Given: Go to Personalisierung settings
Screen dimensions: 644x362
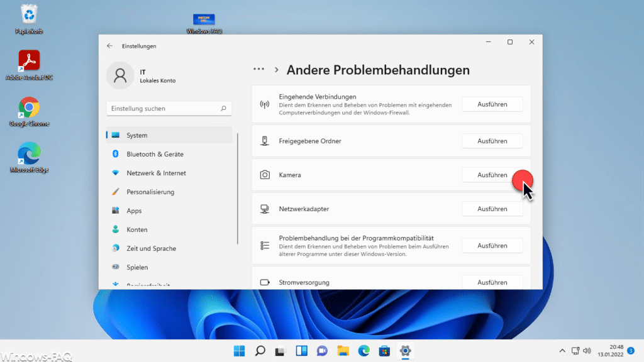Looking at the screenshot, I should click(x=169, y=192).
